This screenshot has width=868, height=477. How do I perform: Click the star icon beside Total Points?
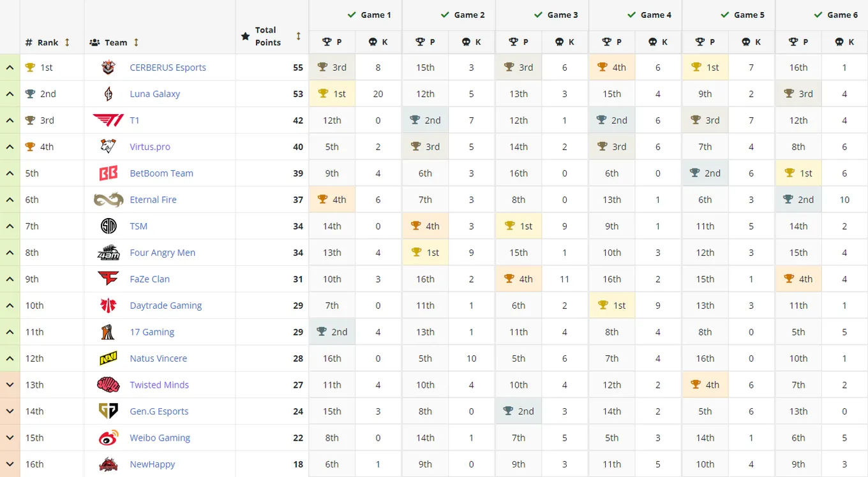pyautogui.click(x=245, y=36)
